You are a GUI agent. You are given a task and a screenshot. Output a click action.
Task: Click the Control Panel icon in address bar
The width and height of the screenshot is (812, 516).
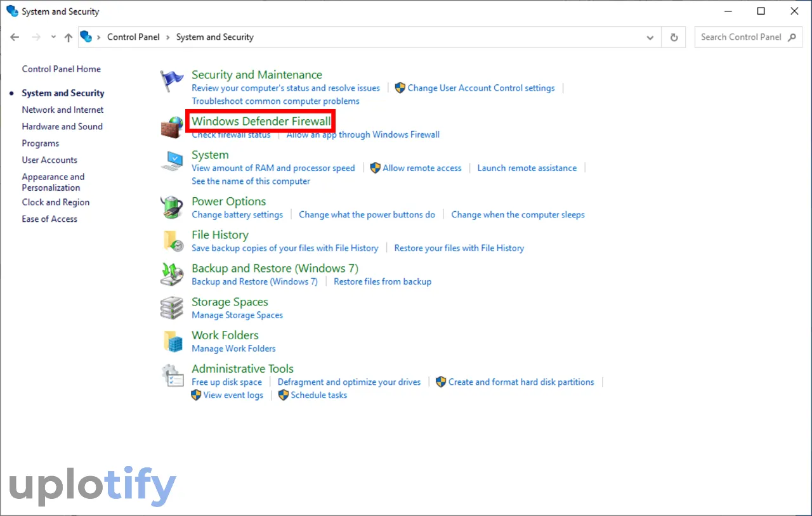pos(86,37)
